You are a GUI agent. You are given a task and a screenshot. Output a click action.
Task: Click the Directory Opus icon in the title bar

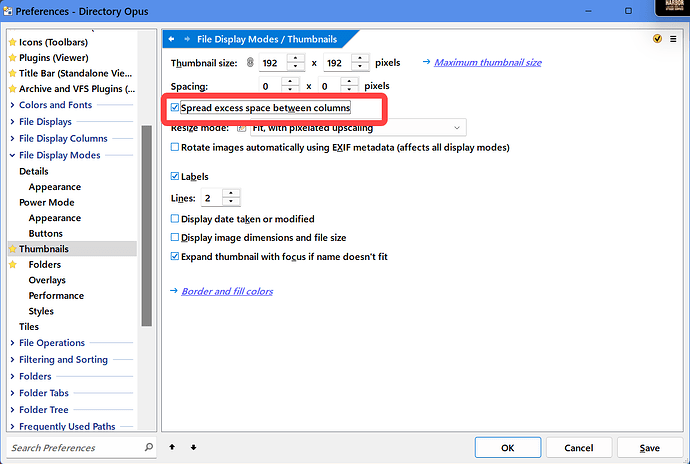click(7, 11)
